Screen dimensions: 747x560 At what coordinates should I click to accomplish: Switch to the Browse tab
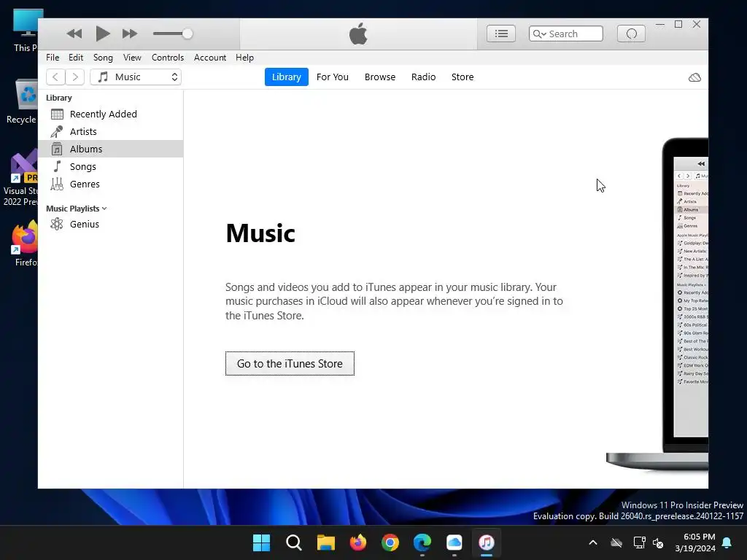[x=379, y=77]
